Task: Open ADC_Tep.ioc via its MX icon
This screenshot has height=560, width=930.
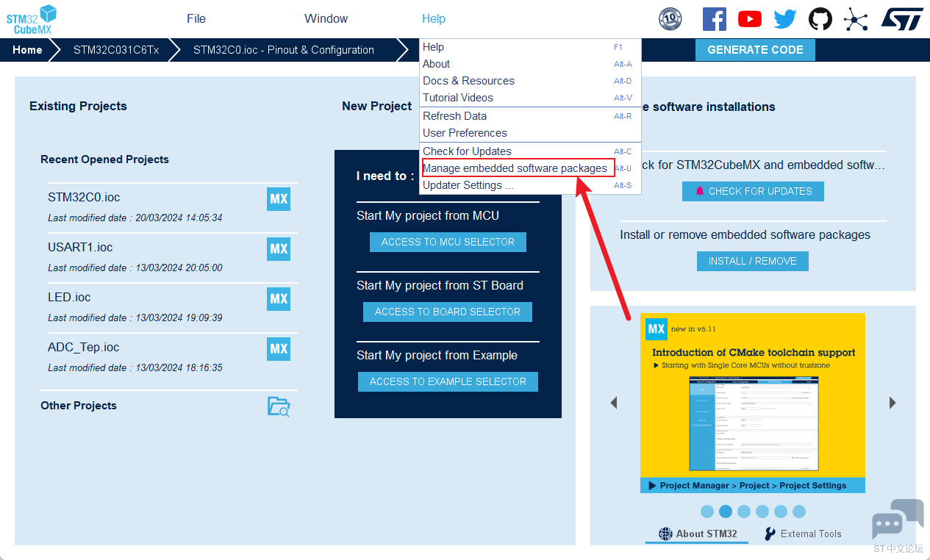Action: tap(279, 349)
